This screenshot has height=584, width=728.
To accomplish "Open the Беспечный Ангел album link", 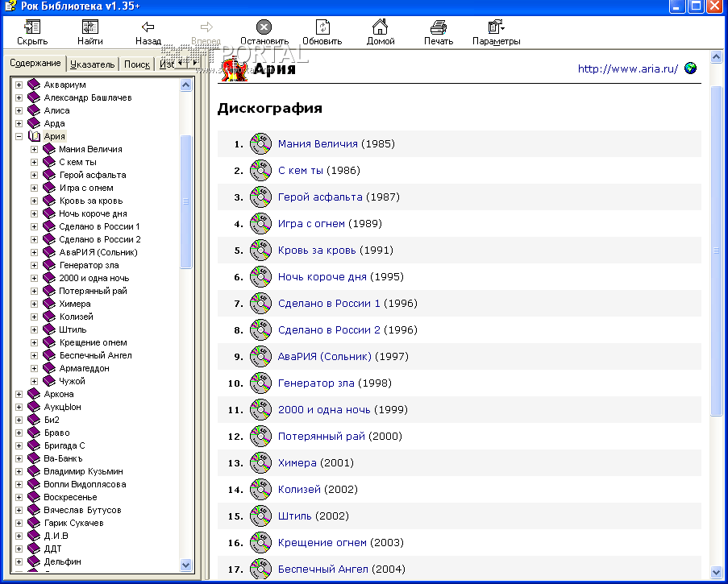I will coord(323,569).
